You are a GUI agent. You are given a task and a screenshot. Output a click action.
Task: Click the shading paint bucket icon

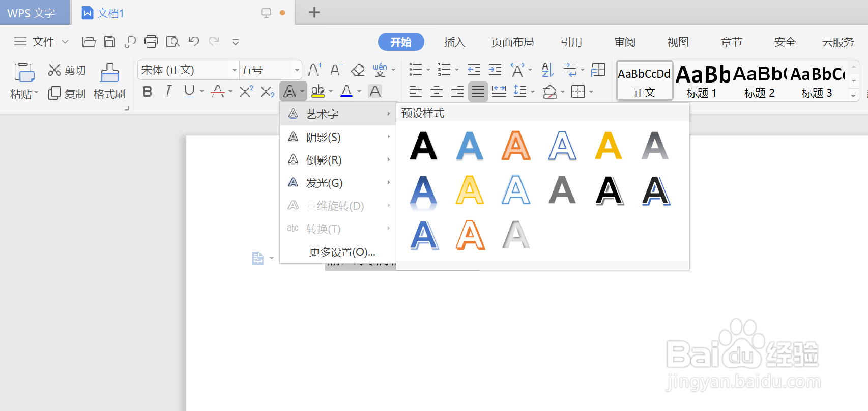click(549, 92)
